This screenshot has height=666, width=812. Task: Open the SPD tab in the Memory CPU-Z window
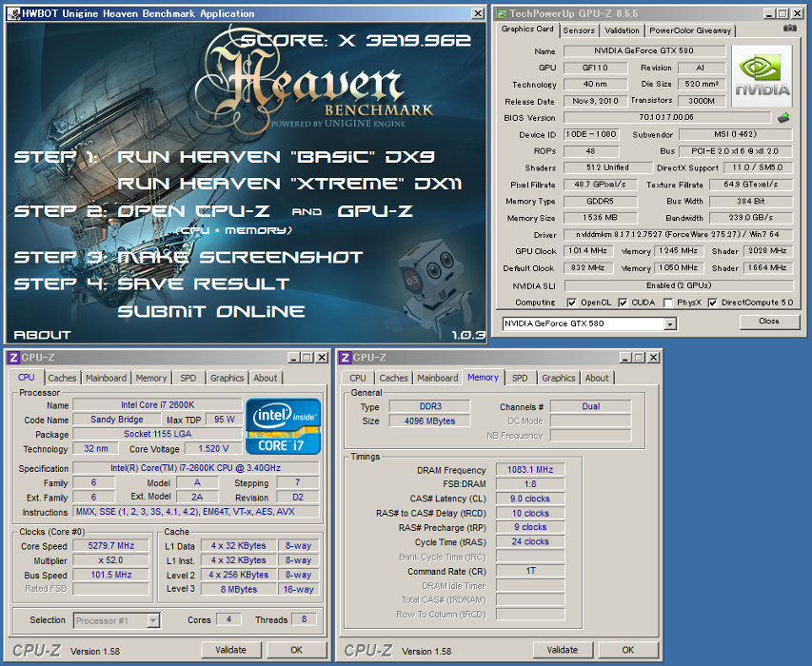click(520, 378)
